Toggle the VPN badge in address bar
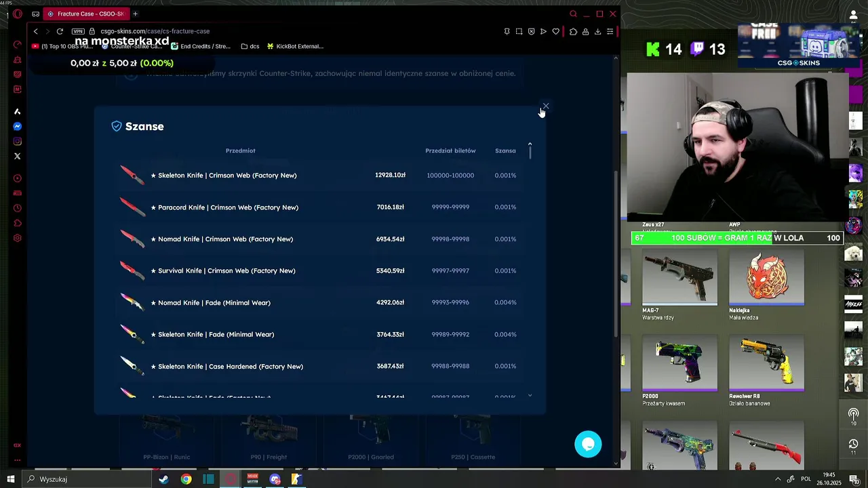Viewport: 868px width, 488px height. pos(78,31)
